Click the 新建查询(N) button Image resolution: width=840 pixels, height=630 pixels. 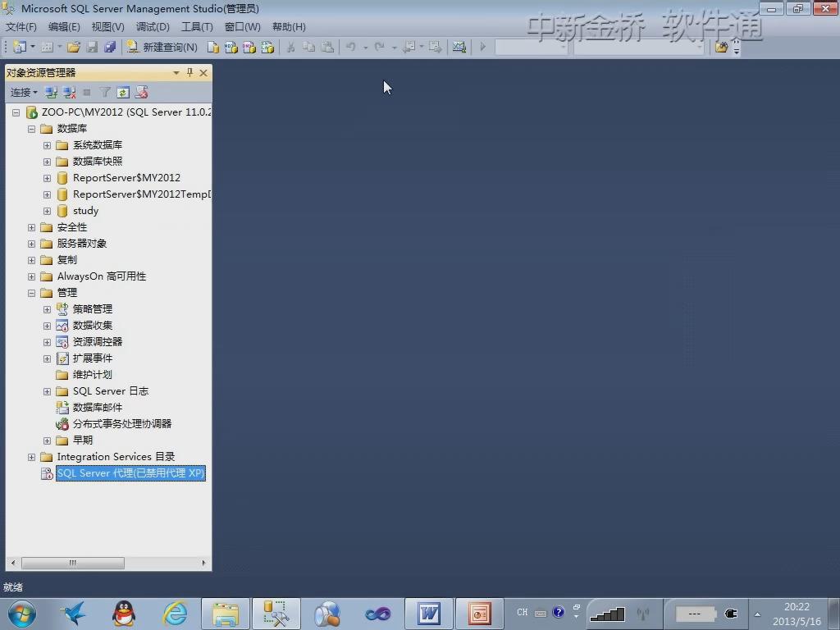(x=162, y=47)
